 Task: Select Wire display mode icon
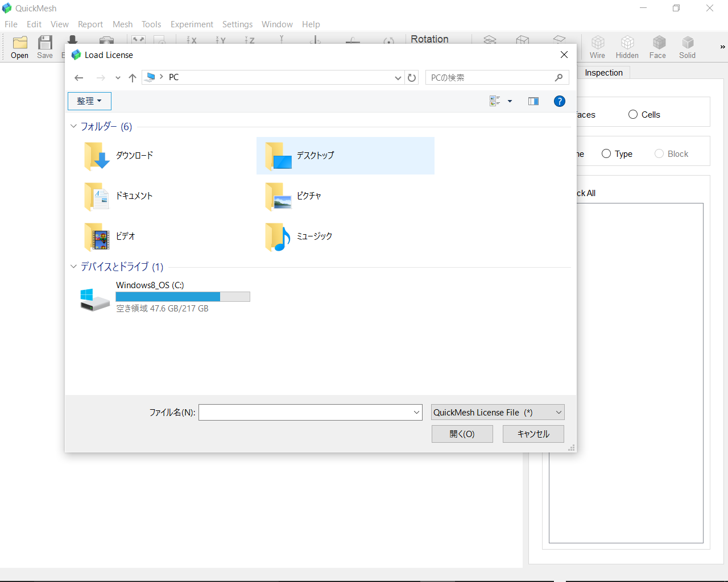pyautogui.click(x=597, y=47)
